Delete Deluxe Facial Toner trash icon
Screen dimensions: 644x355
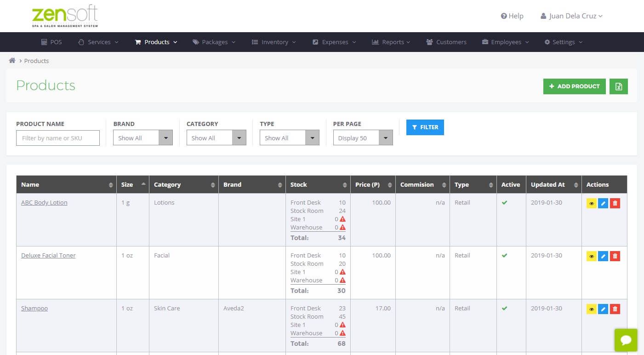[x=615, y=256]
